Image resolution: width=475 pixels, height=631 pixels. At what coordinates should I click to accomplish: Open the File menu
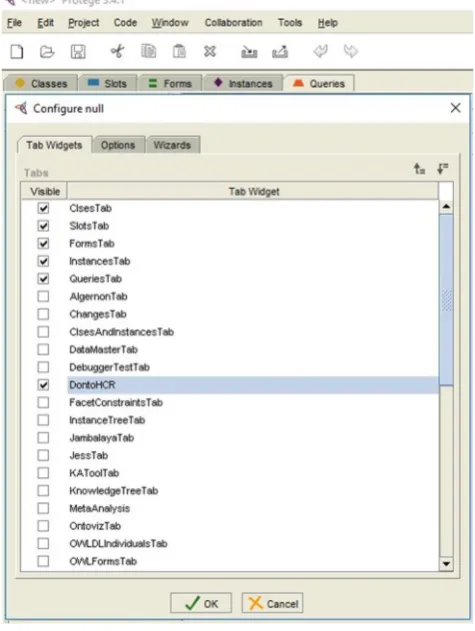click(14, 23)
